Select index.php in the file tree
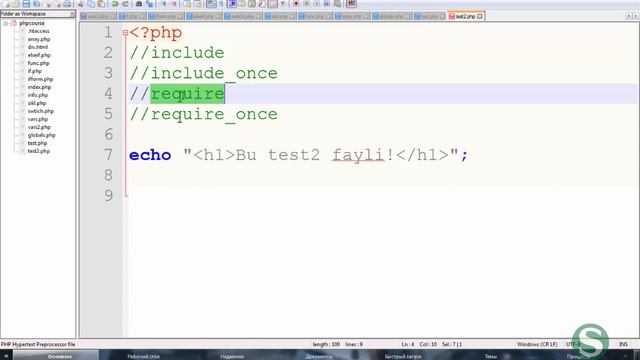Viewport: 640px width, 360px height. pyautogui.click(x=39, y=87)
